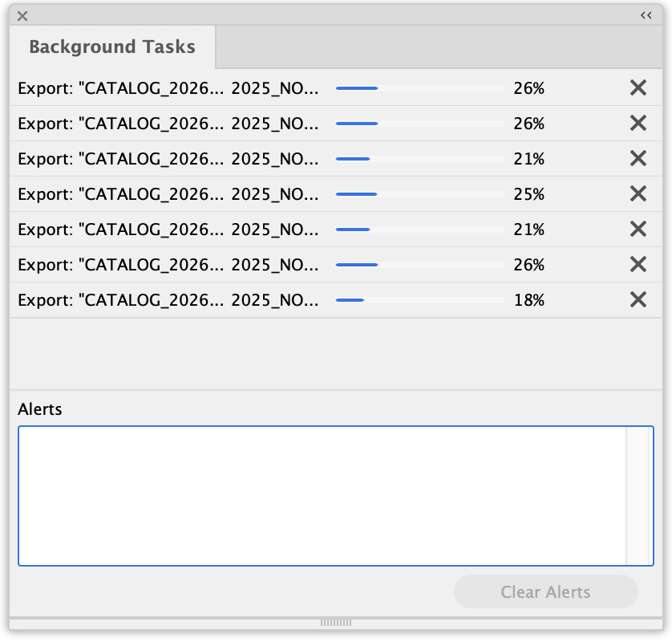Close the Background Tasks panel

click(22, 15)
